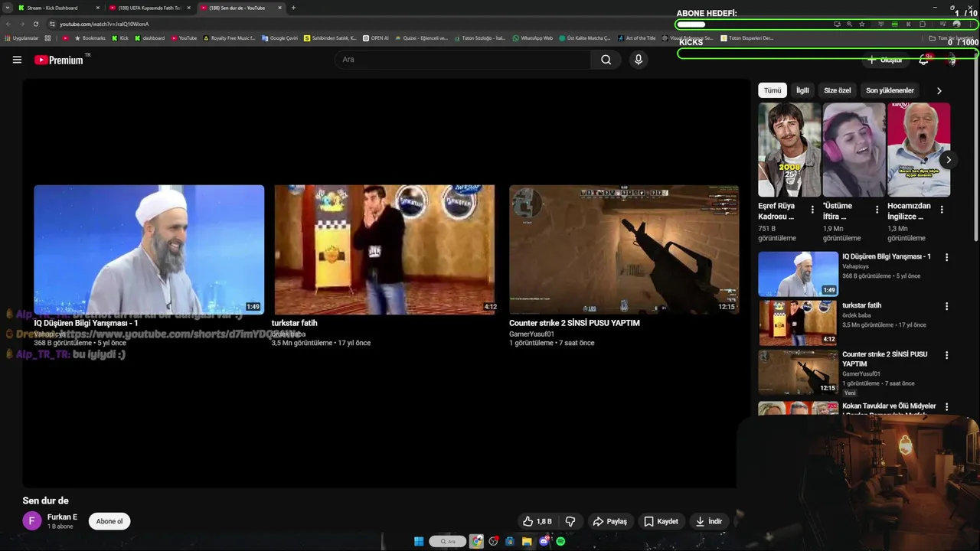This screenshot has height=551, width=980.
Task: Play end-screen turkstar fatih thumbnail
Action: point(384,249)
